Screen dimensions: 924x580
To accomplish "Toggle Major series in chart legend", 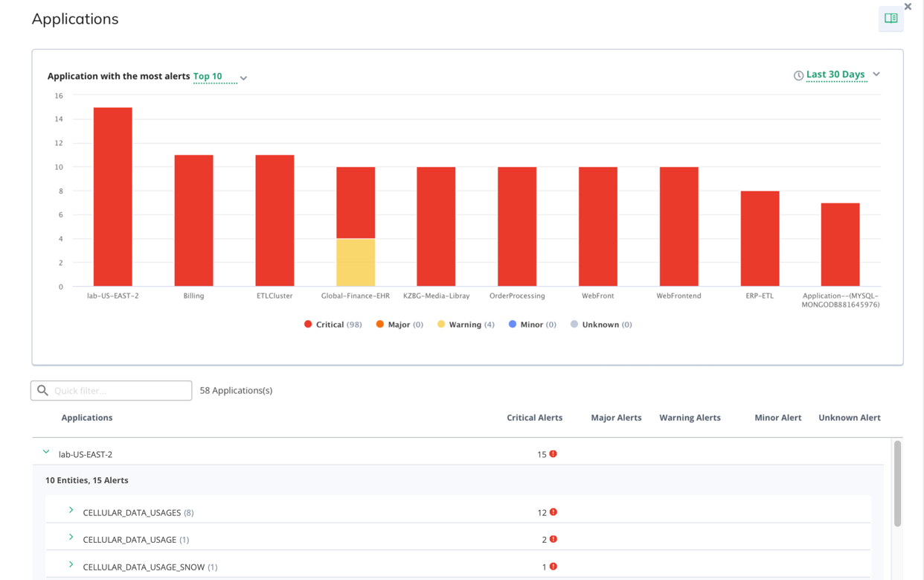I will click(x=400, y=325).
